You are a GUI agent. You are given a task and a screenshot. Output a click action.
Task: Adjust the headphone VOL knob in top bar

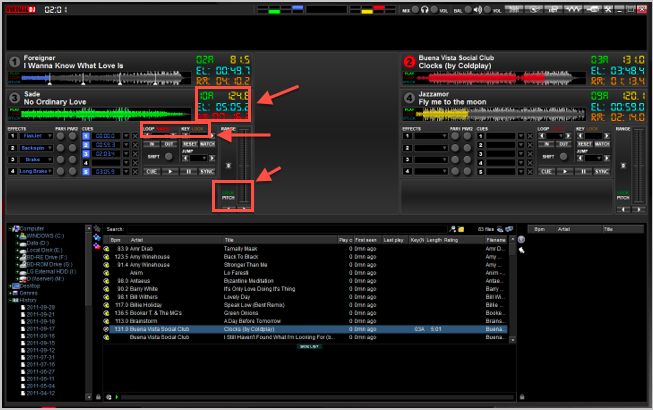coord(434,10)
